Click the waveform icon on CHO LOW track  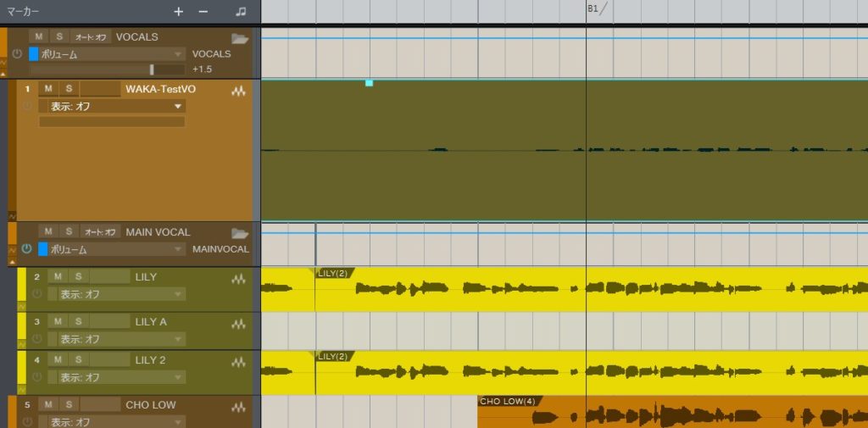pyautogui.click(x=238, y=408)
